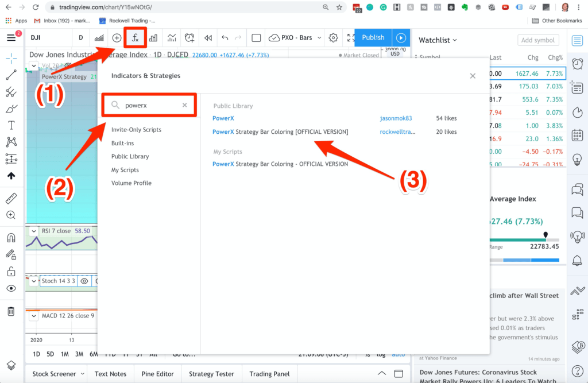Toggle hide all drawings eye icon
Viewport: 588px width, 383px height.
(11, 288)
